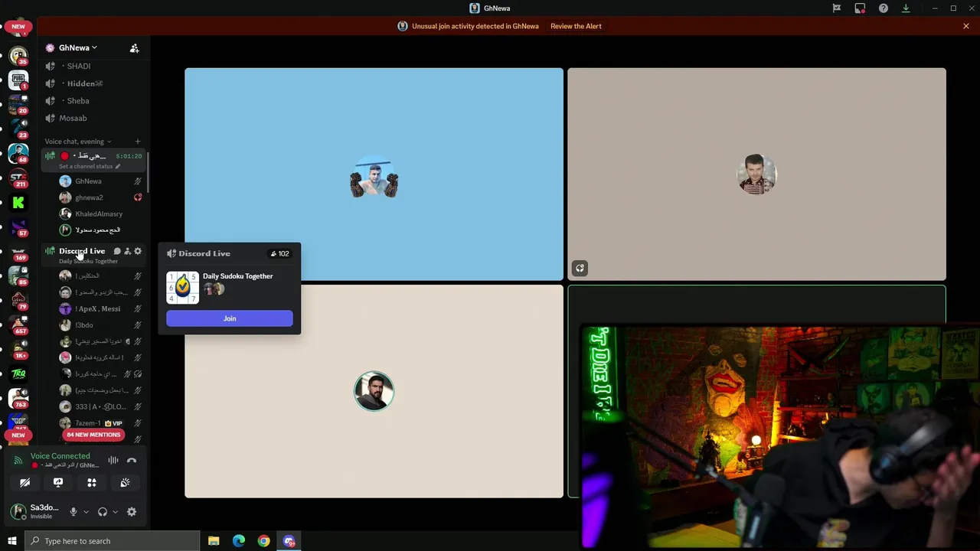Select user 333 | A in the list

[100, 406]
